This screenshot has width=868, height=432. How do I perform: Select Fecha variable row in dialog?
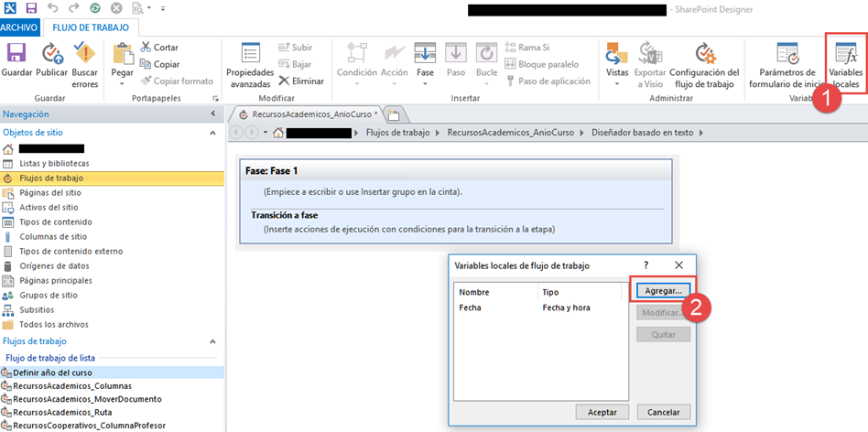tap(541, 308)
